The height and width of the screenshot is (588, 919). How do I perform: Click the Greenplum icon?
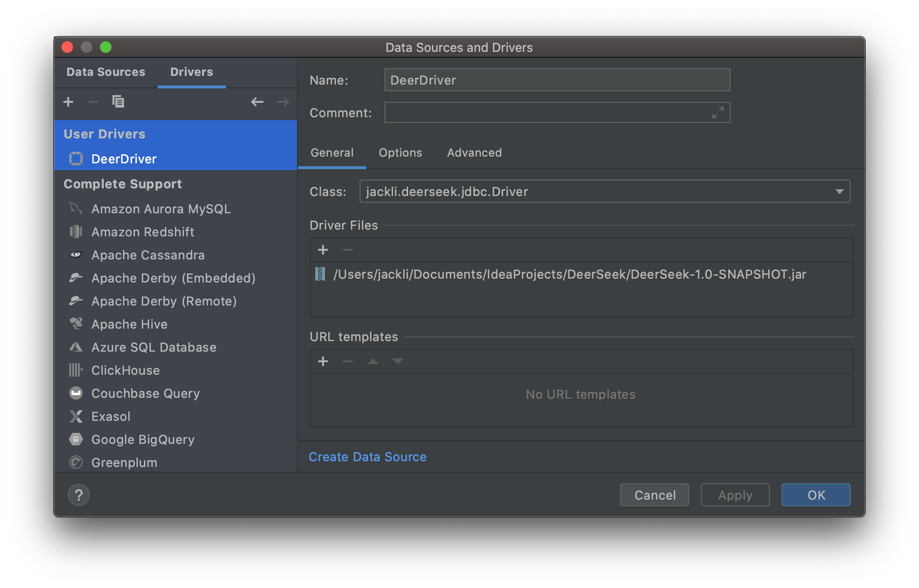[76, 462]
